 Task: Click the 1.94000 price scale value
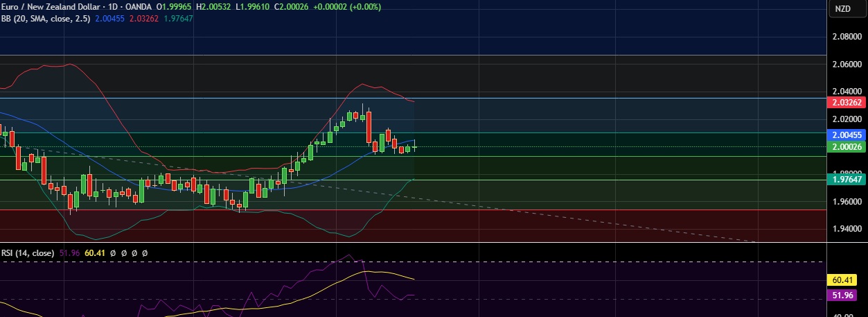coord(847,228)
